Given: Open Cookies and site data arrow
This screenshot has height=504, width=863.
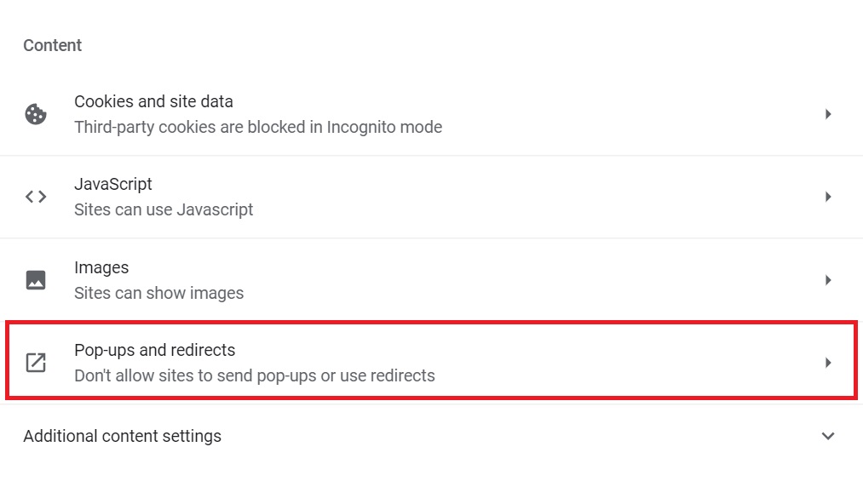Looking at the screenshot, I should [x=828, y=114].
